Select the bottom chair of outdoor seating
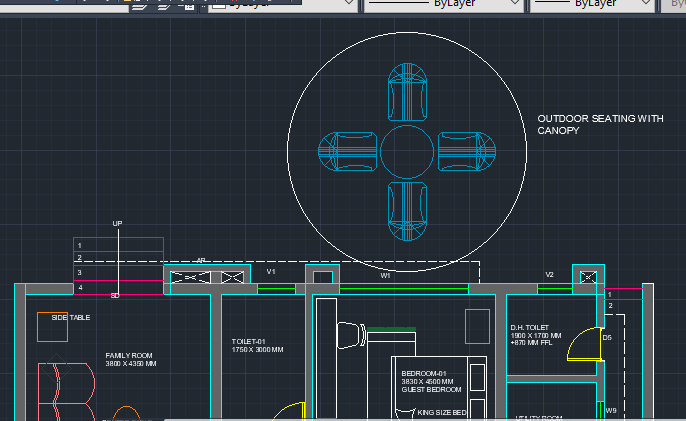 click(407, 211)
